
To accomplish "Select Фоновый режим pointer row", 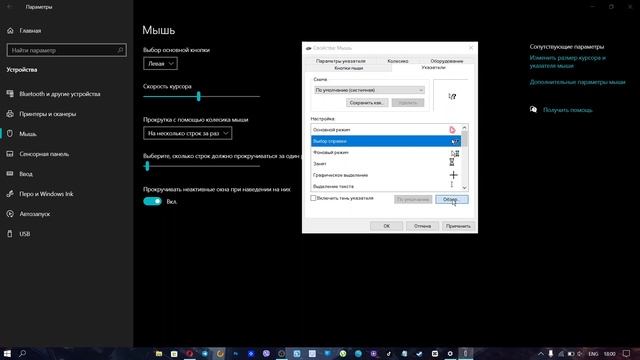I will pyautogui.click(x=386, y=152).
